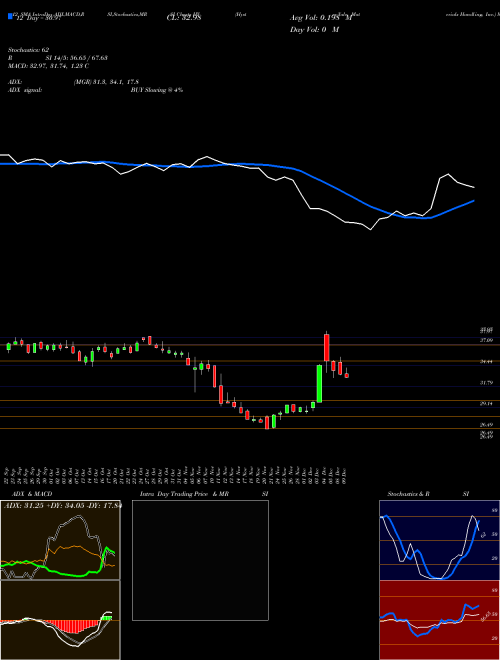Image resolution: width=500 pixels, height=660 pixels.
Task: Click the 'Stochastics & R' panel title
Action: (408, 494)
